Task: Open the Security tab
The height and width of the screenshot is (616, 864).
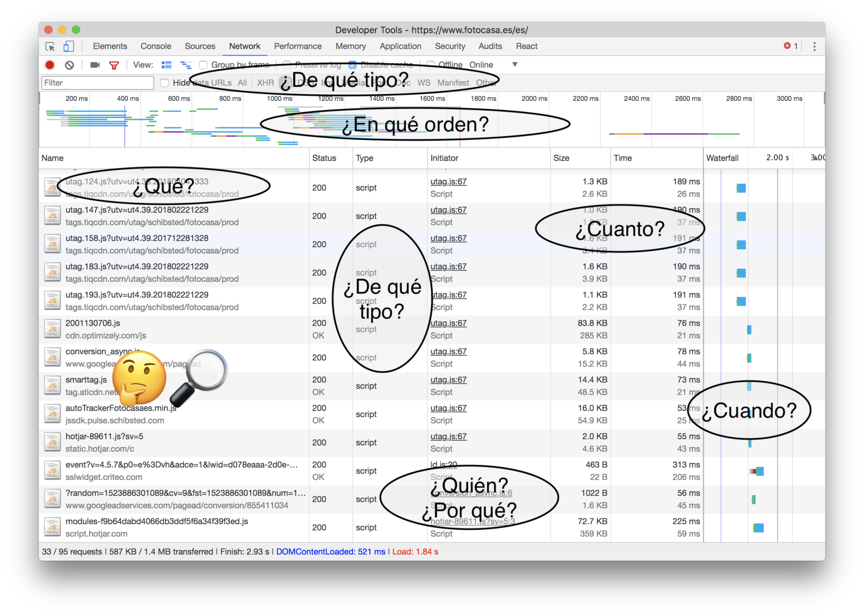Action: [x=450, y=46]
